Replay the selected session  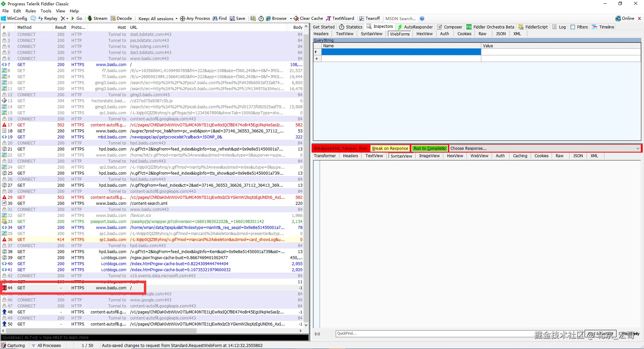click(48, 18)
